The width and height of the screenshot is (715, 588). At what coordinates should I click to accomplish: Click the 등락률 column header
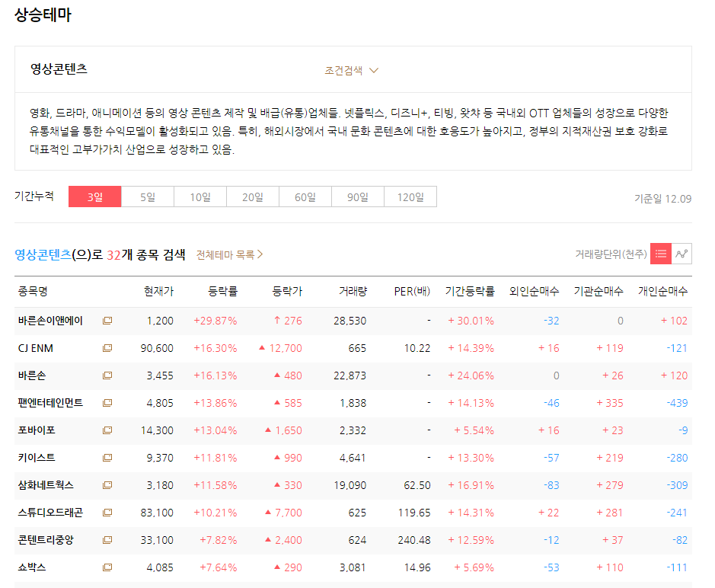[x=223, y=291]
